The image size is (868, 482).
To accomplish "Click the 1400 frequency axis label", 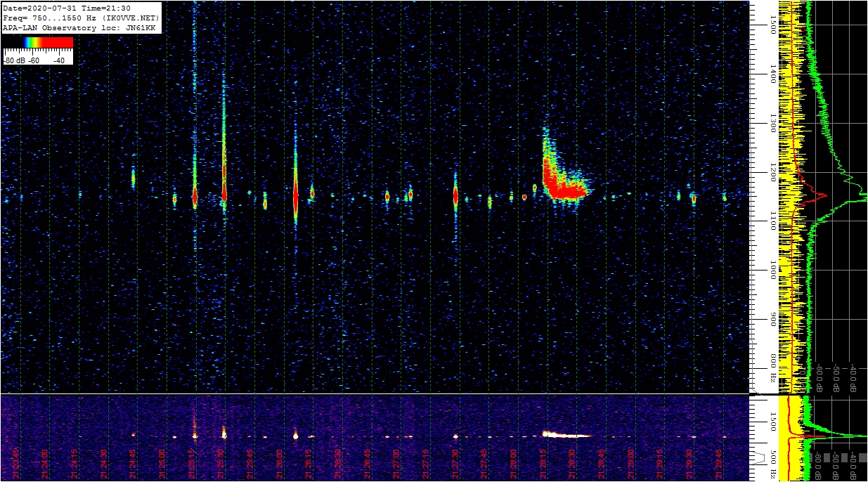I will pos(774,75).
